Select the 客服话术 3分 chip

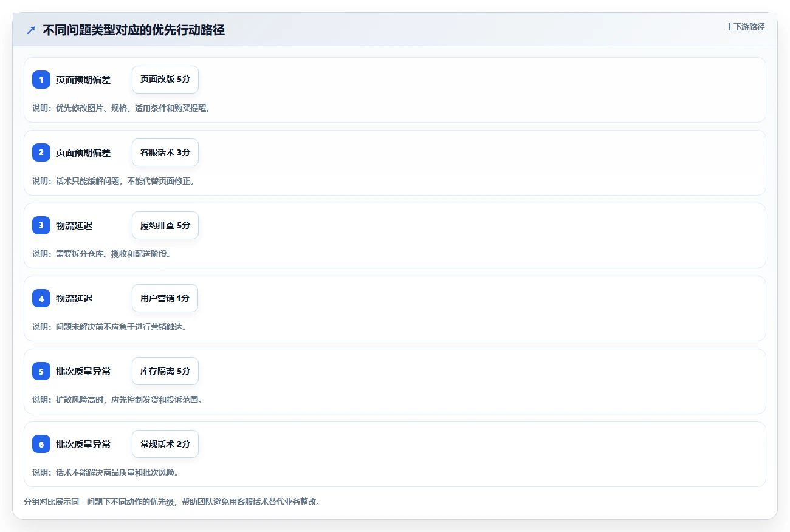165,152
